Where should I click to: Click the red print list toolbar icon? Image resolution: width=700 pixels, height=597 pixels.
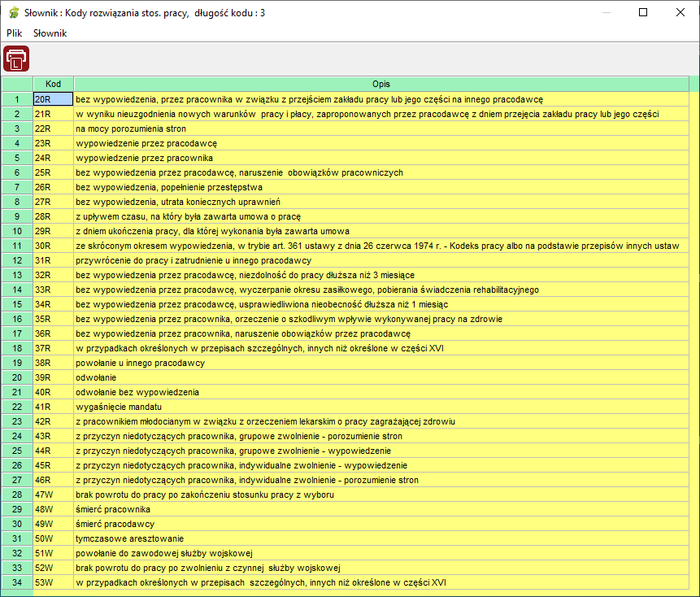click(16, 59)
